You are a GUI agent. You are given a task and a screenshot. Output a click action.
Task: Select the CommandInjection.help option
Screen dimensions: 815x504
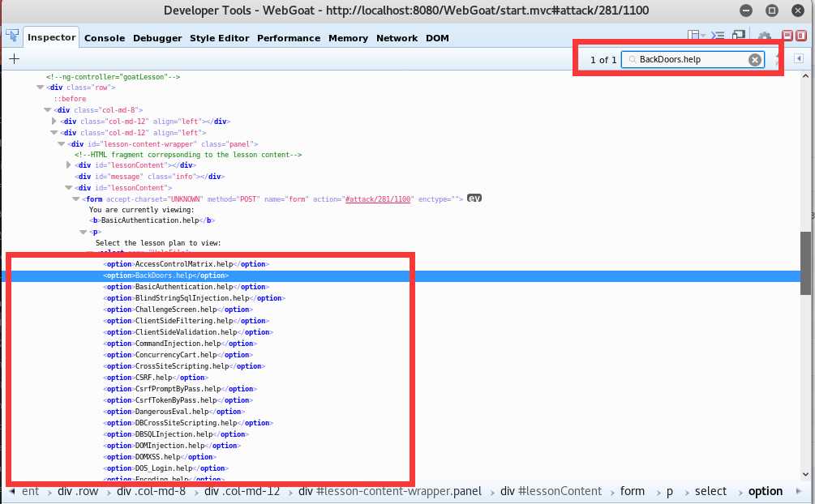(180, 344)
